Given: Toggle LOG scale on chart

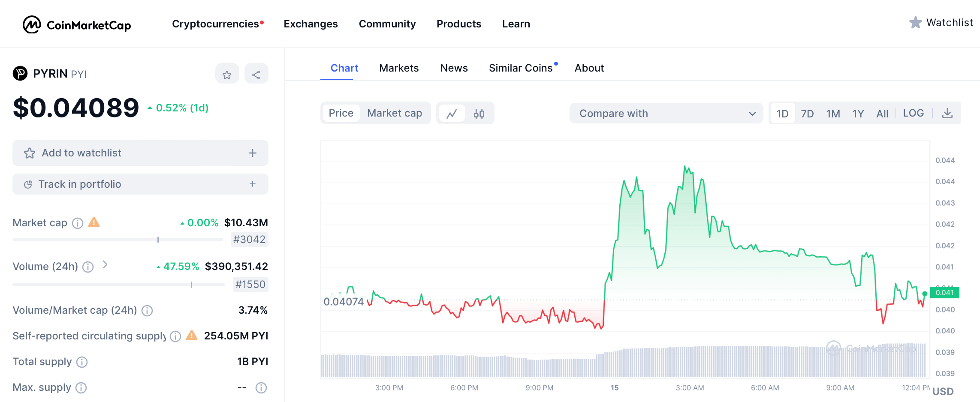Looking at the screenshot, I should point(914,113).
